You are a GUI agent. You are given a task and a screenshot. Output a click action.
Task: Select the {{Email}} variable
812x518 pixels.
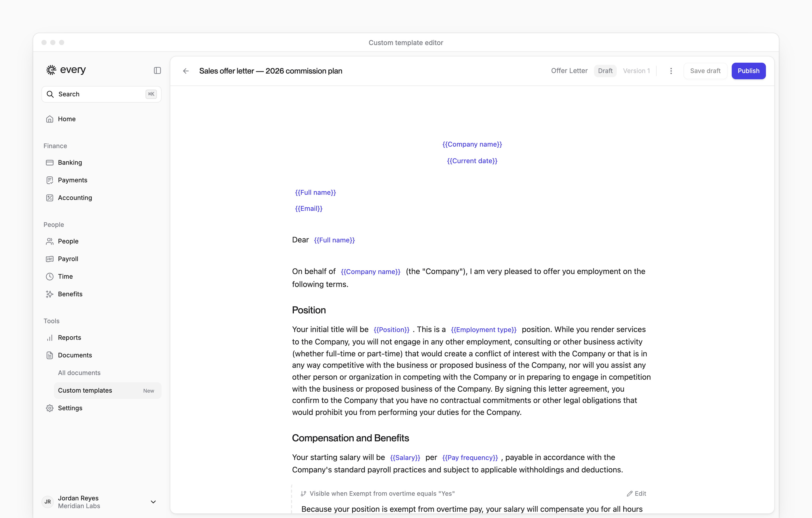point(309,208)
